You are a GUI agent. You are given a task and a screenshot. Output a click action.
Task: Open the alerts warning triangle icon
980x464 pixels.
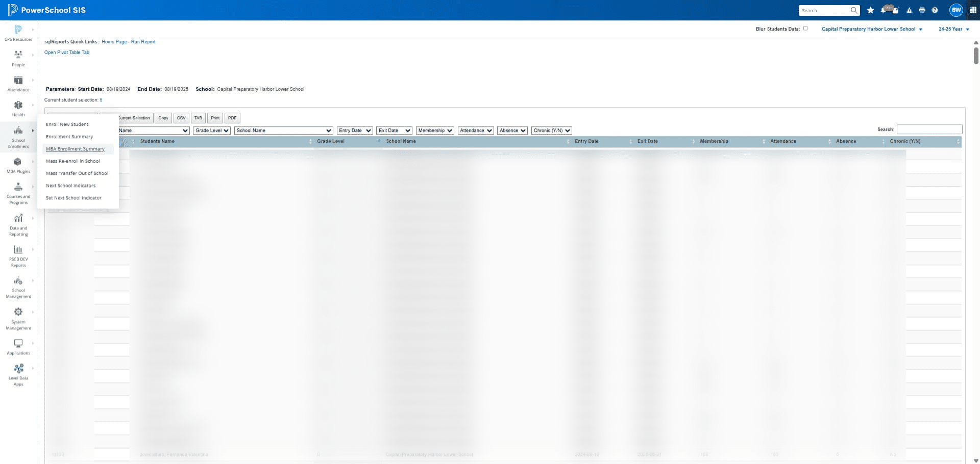909,10
